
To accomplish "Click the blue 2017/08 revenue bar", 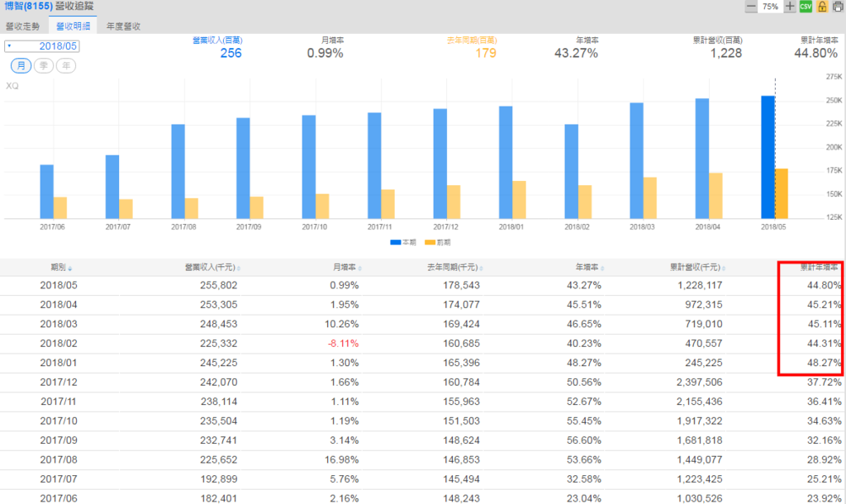I will click(178, 172).
